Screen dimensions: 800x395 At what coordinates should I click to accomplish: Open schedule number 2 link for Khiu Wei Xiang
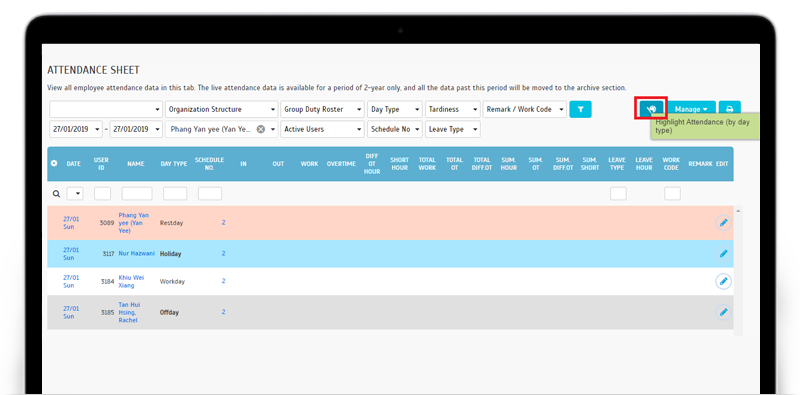point(223,281)
